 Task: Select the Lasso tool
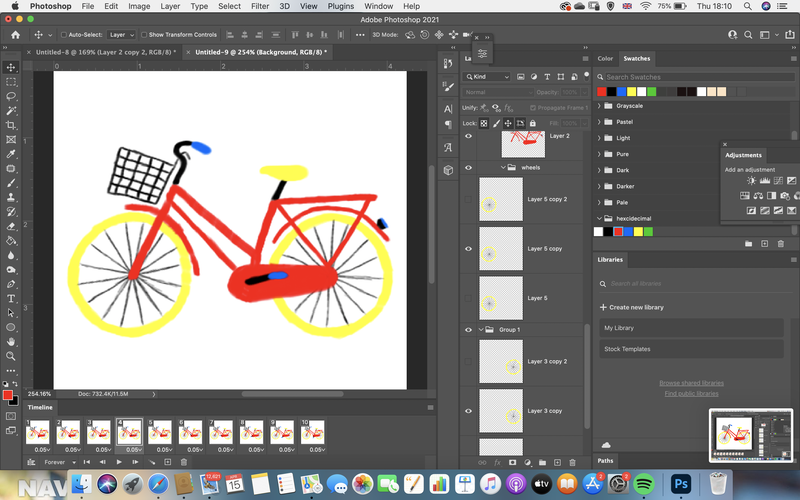click(11, 96)
